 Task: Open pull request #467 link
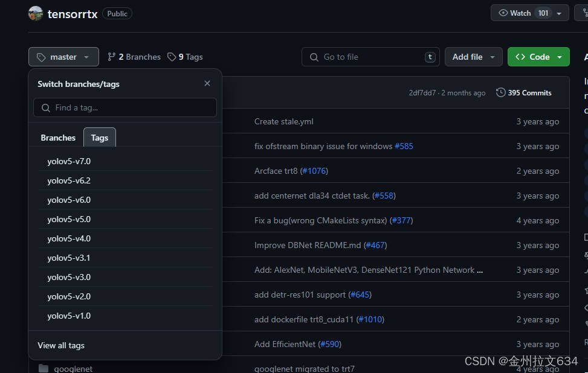point(375,245)
